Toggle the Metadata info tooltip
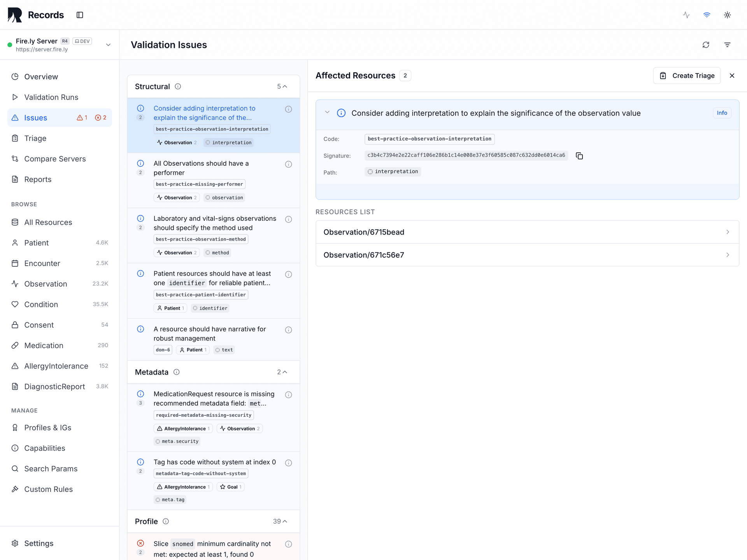This screenshot has height=560, width=747. click(x=176, y=372)
